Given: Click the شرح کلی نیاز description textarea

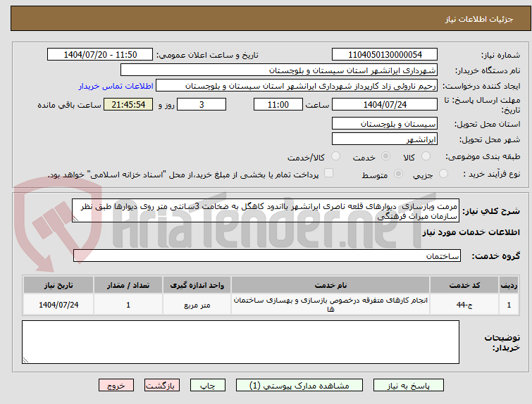Looking at the screenshot, I should pos(266,211).
